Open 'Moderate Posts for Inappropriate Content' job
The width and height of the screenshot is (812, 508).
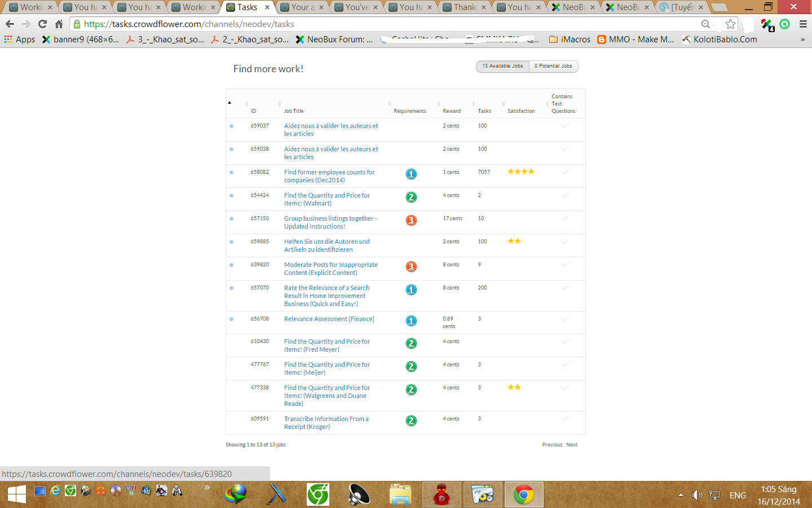(331, 269)
